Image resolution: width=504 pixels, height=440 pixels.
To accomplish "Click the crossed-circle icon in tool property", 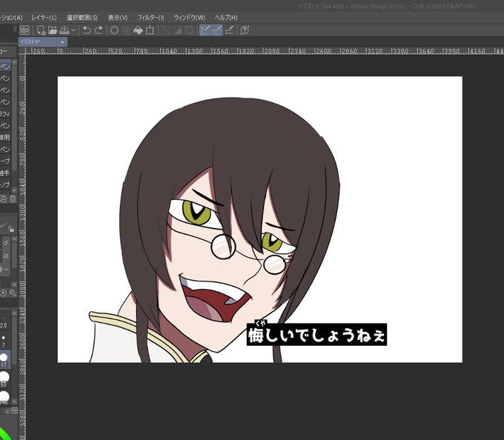I will point(6,256).
